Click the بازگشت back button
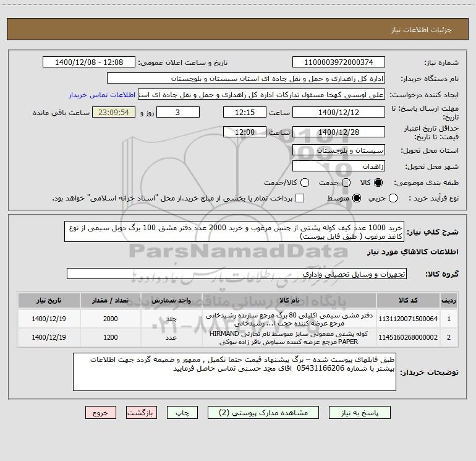The image size is (476, 461). pyautogui.click(x=142, y=413)
